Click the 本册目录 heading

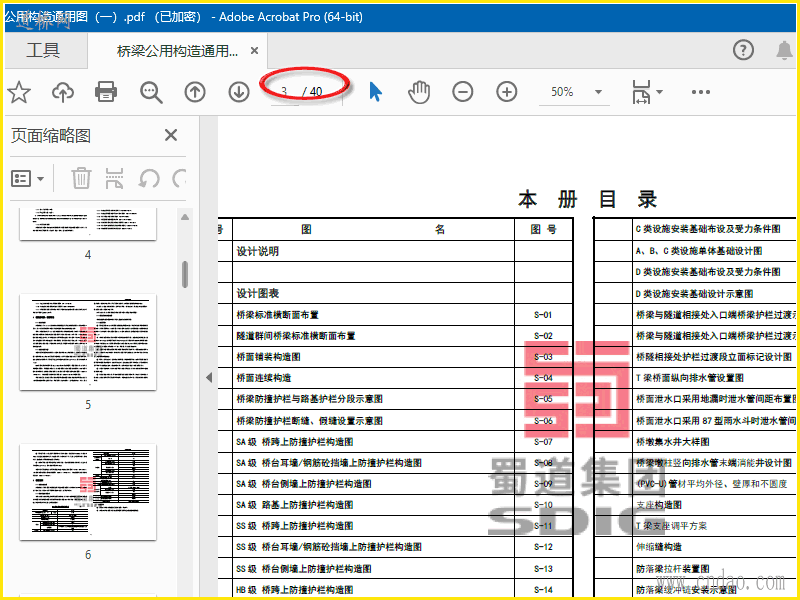click(x=587, y=199)
